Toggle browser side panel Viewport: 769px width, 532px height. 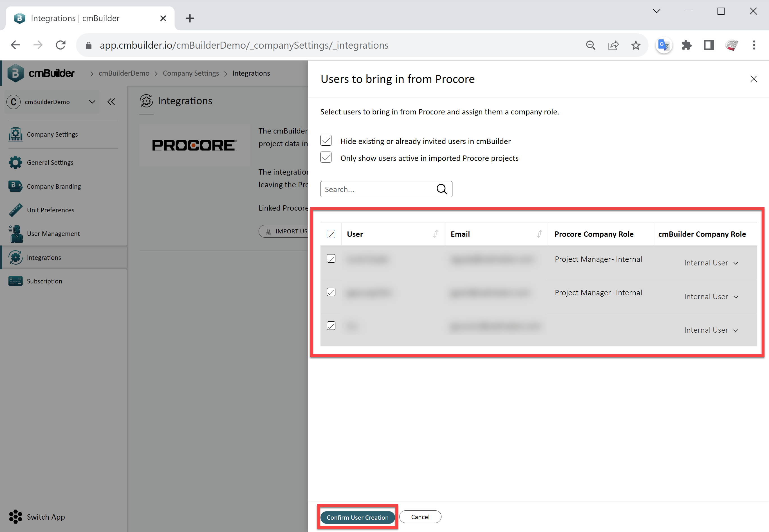[x=709, y=45]
